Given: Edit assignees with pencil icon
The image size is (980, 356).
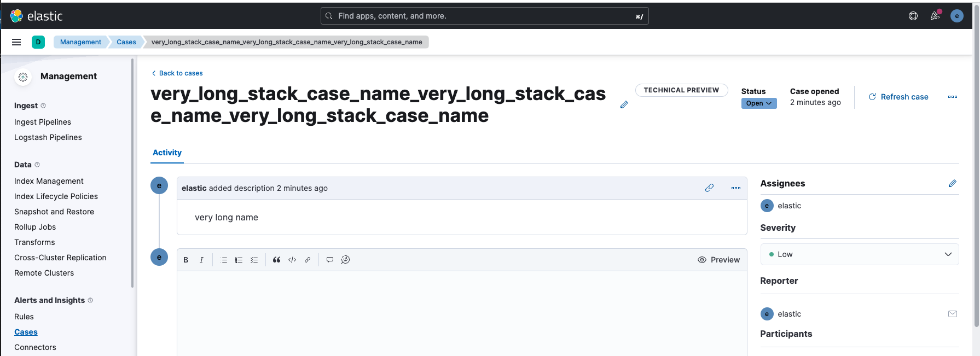Looking at the screenshot, I should point(953,184).
